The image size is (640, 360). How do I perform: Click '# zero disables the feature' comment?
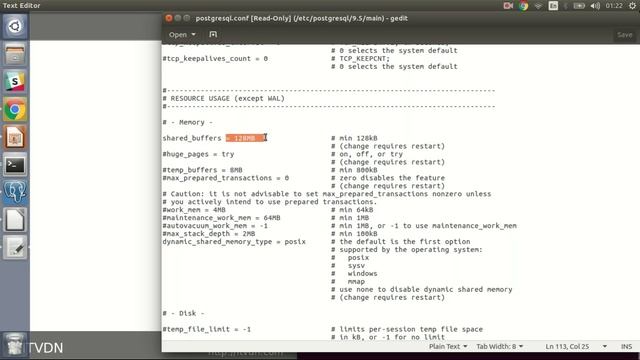point(388,178)
